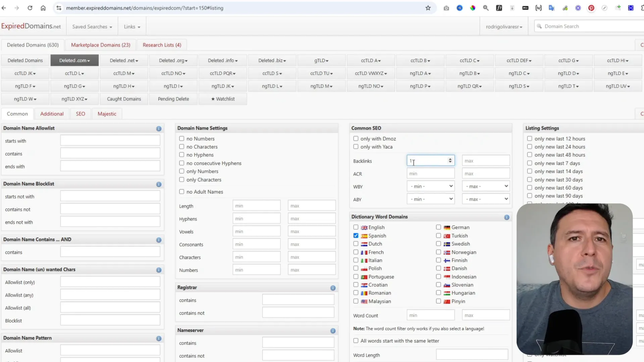Image resolution: width=644 pixels, height=362 pixels.
Task: Open the Pinterest browser extension icon
Action: click(x=591, y=8)
